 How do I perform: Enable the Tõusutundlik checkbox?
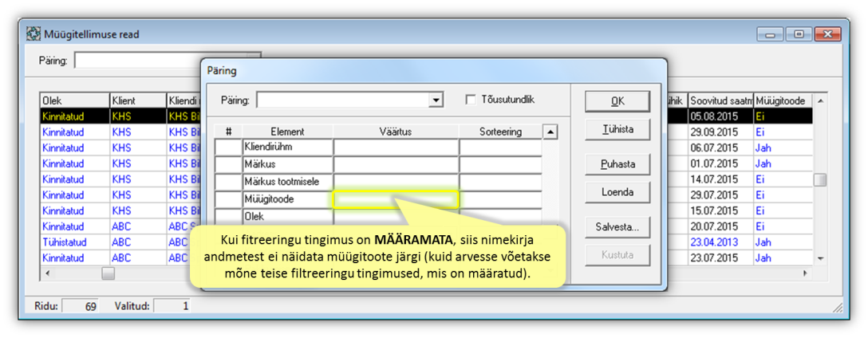pyautogui.click(x=471, y=100)
